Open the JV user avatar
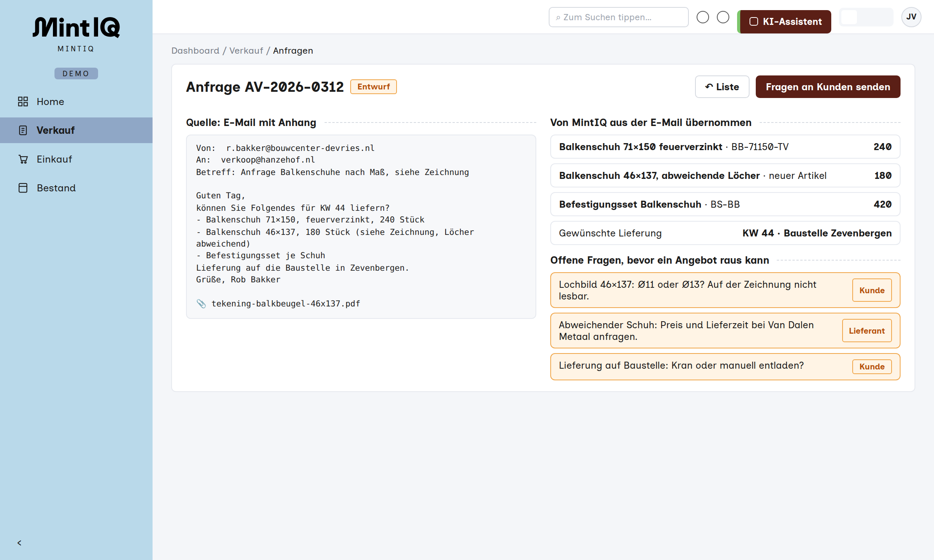 pyautogui.click(x=911, y=17)
